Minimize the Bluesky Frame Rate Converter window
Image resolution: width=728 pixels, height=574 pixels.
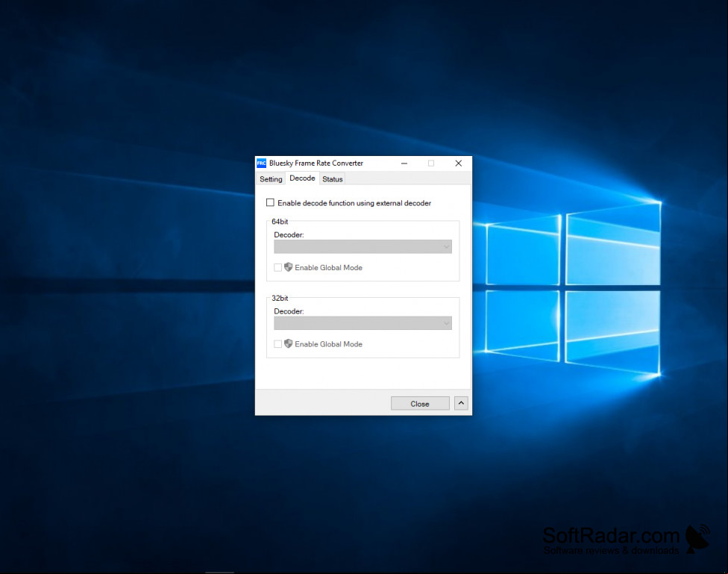coord(404,163)
